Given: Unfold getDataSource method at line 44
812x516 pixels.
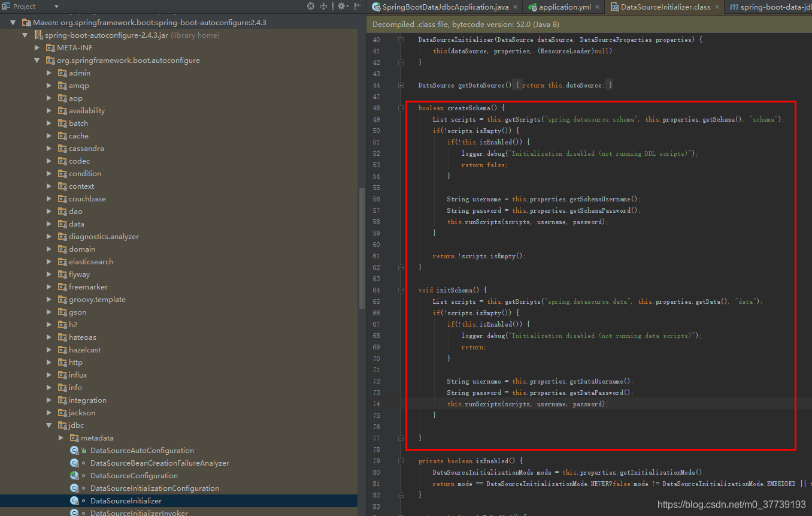Looking at the screenshot, I should (x=401, y=86).
